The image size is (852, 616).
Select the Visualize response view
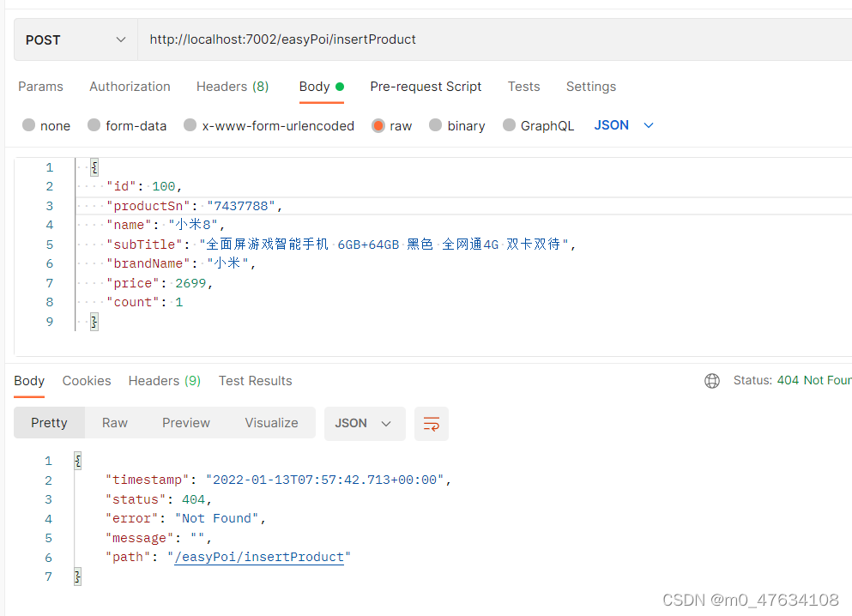pyautogui.click(x=271, y=423)
